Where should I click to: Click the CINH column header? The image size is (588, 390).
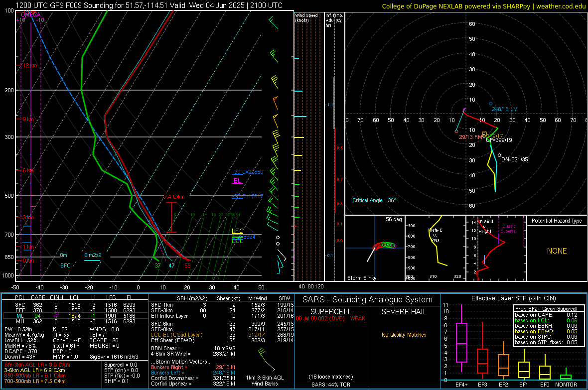[x=57, y=297]
